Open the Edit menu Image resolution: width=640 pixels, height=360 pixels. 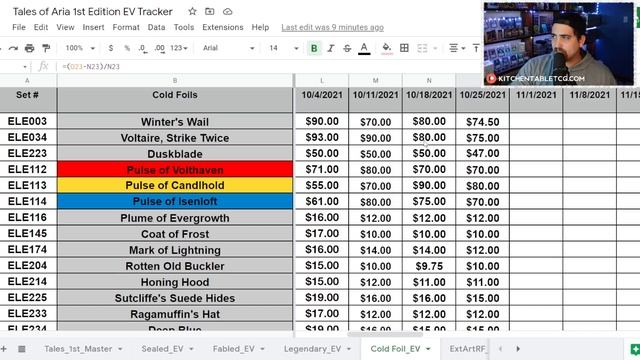click(x=41, y=27)
